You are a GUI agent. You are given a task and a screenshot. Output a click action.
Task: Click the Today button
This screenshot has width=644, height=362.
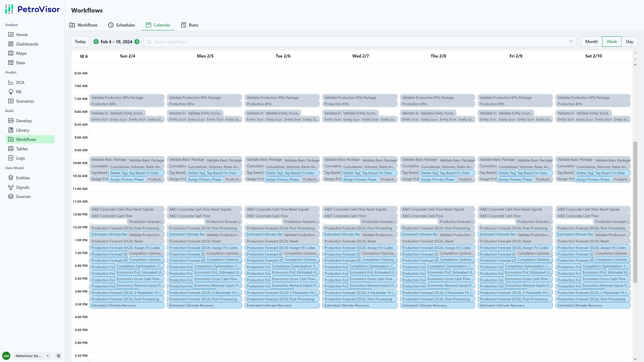pos(80,42)
